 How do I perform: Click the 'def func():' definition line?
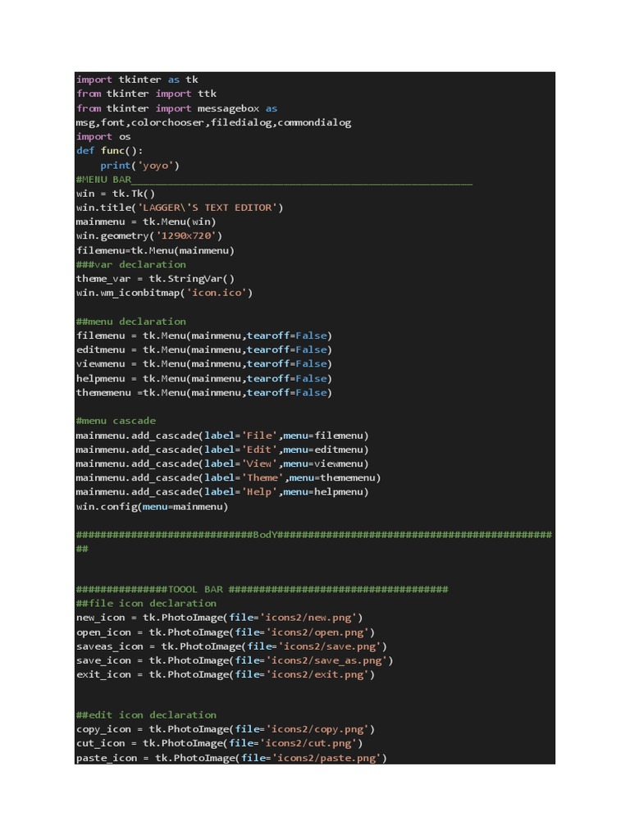pos(109,151)
